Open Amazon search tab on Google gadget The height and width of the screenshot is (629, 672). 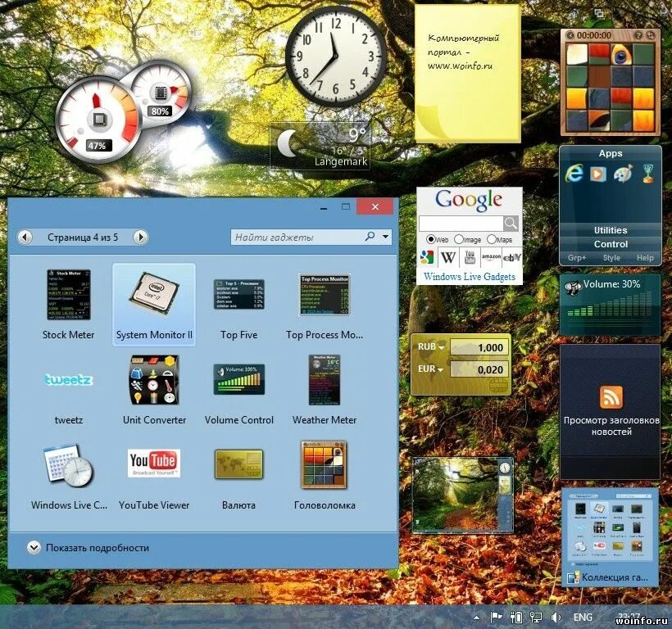pos(492,256)
